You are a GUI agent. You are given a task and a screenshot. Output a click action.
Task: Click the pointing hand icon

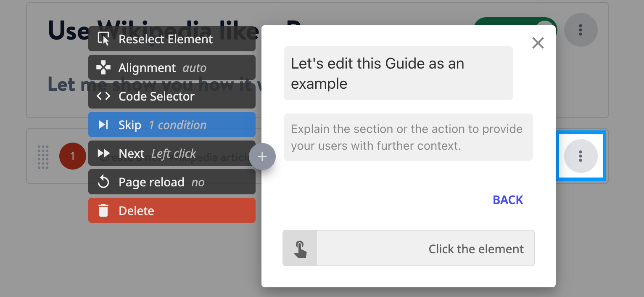pyautogui.click(x=300, y=249)
